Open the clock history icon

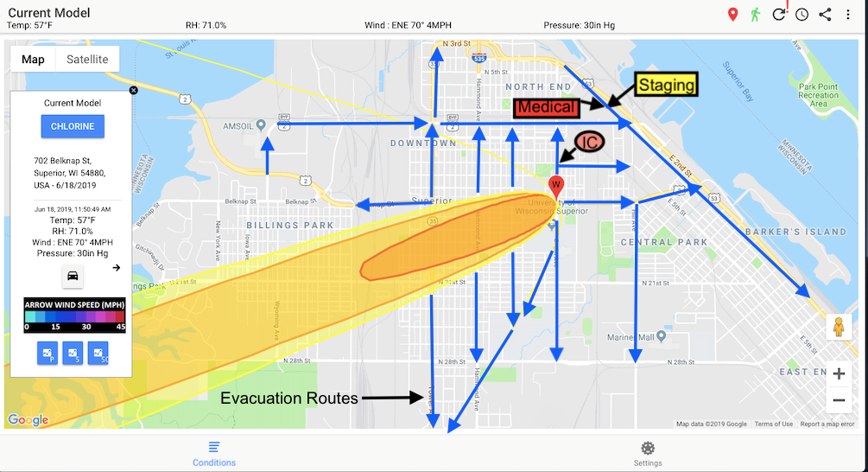coord(801,15)
